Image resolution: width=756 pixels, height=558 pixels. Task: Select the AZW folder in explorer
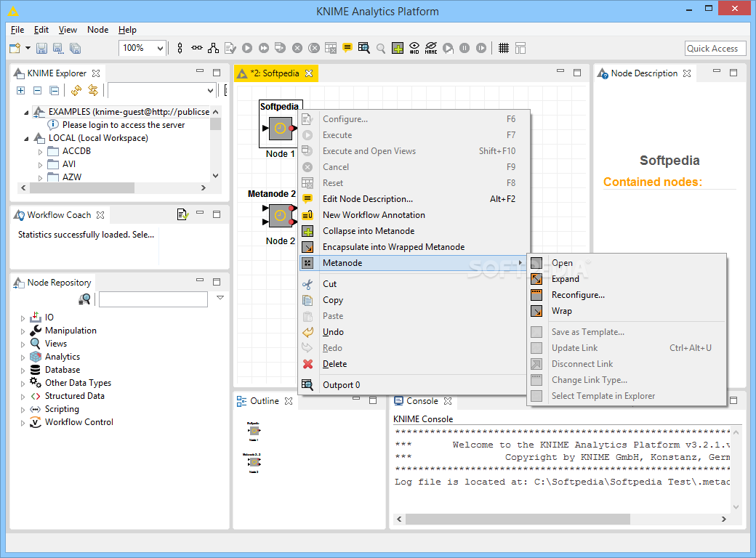pos(72,177)
